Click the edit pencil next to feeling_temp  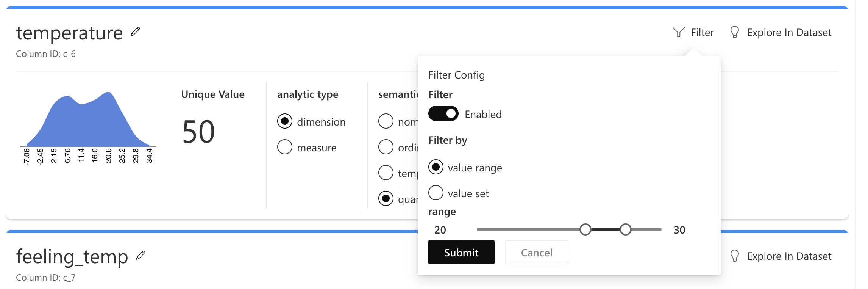tap(141, 256)
